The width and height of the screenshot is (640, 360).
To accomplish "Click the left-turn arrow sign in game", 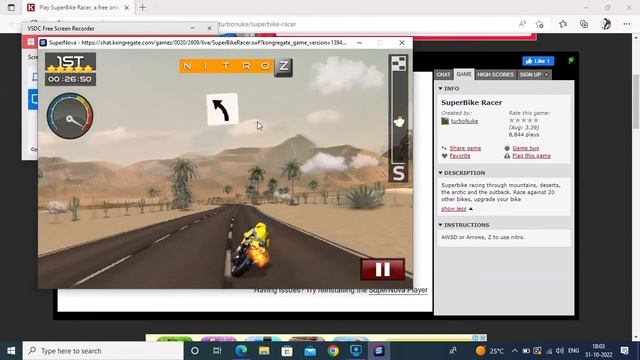I will [222, 109].
